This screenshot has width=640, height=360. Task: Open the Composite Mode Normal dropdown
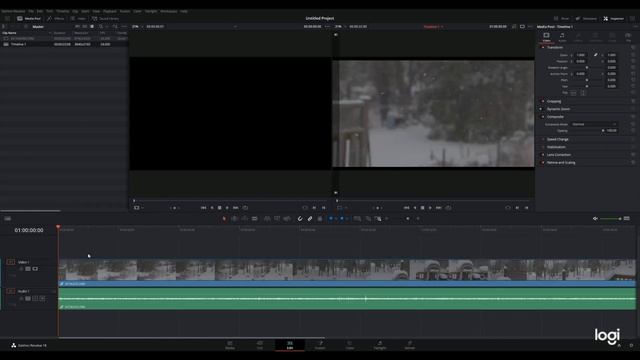point(594,124)
